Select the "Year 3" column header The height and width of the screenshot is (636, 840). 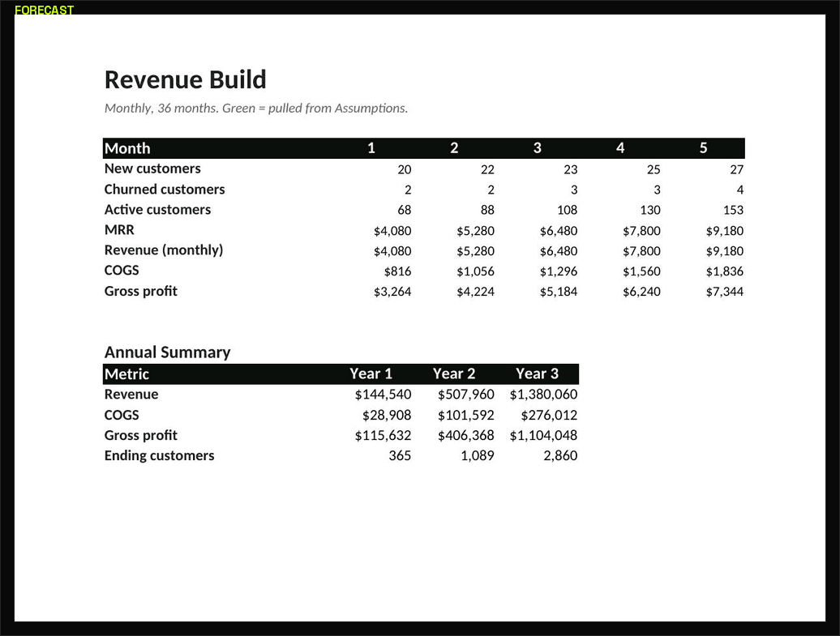(538, 373)
